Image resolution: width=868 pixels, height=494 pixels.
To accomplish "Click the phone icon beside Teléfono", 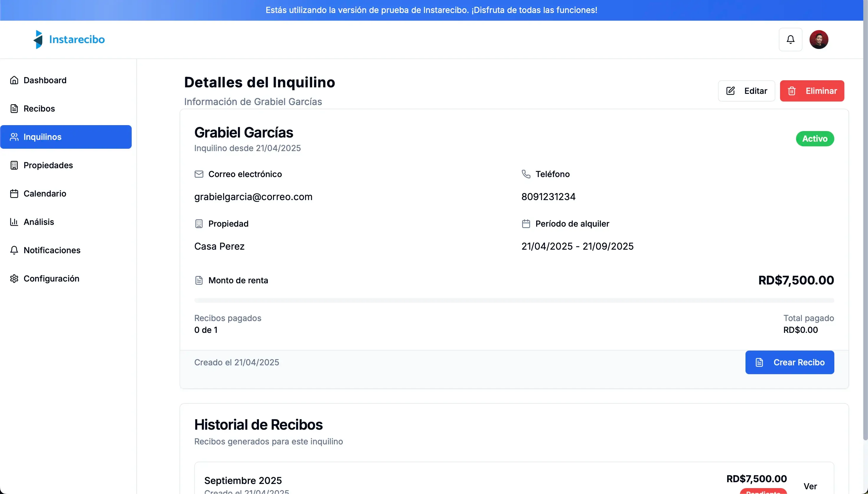I will click(526, 174).
